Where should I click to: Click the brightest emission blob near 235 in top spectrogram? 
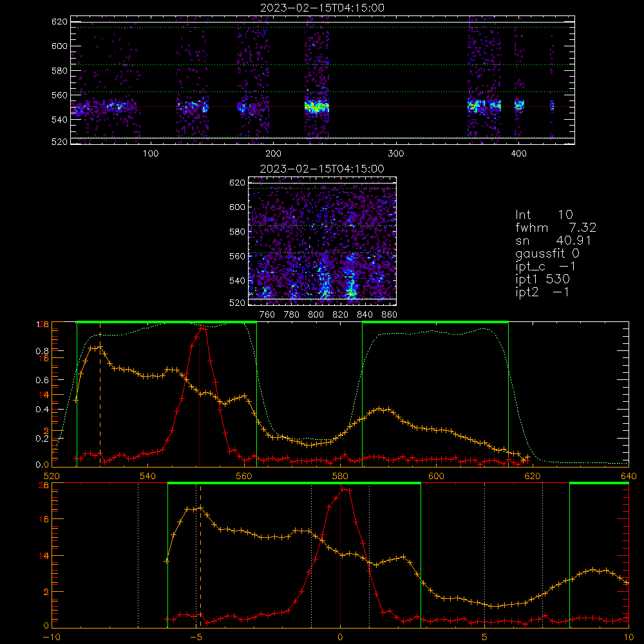[x=317, y=107]
